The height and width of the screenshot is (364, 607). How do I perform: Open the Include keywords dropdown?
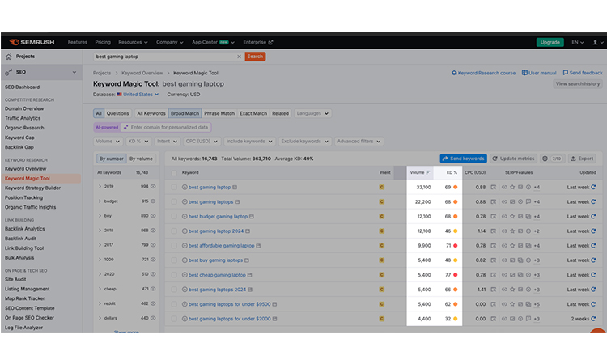(249, 142)
